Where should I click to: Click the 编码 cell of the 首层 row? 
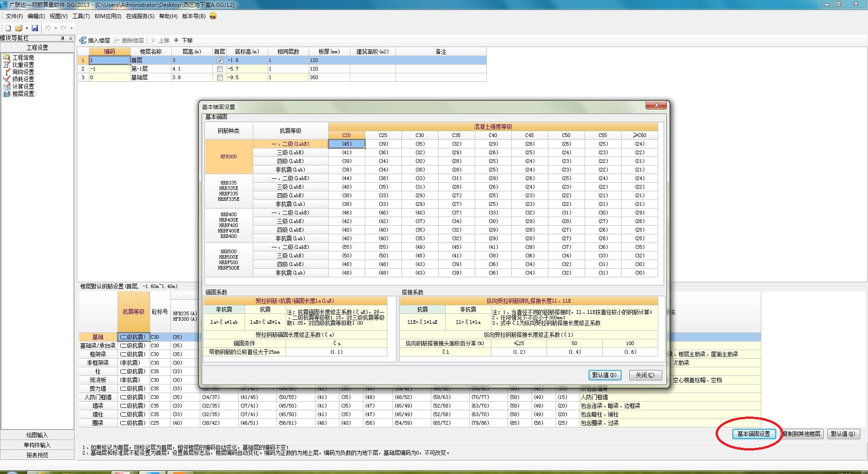[110, 60]
